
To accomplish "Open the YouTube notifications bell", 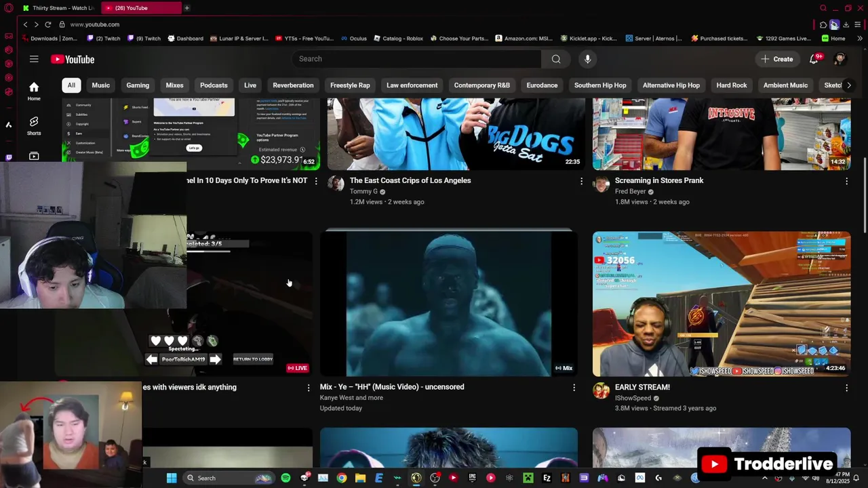I will (814, 59).
